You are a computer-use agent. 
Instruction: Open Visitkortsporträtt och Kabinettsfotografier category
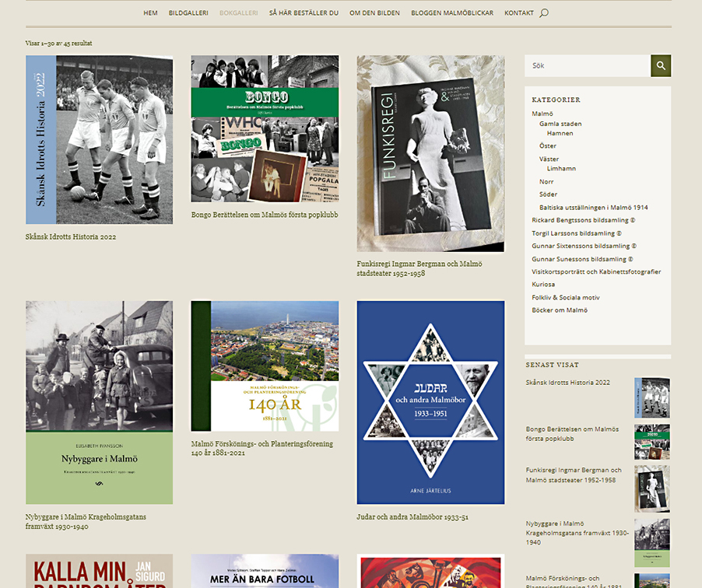click(596, 271)
